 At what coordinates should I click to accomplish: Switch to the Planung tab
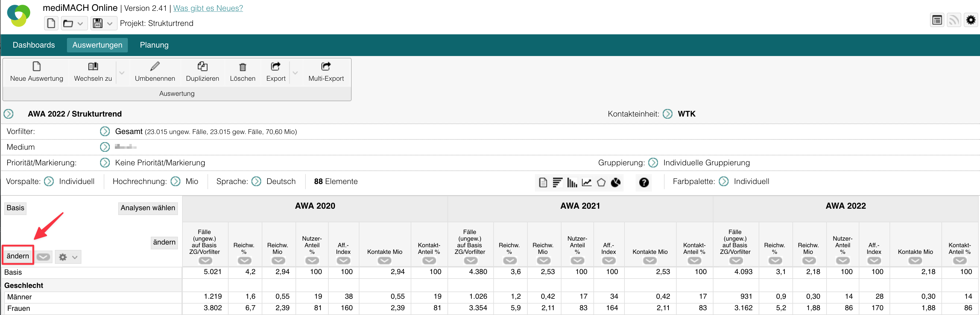point(154,45)
